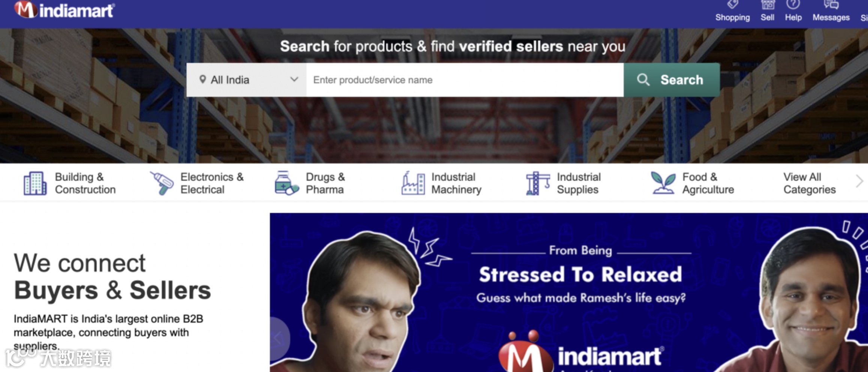Expand the location chevron next to All India

click(x=294, y=79)
